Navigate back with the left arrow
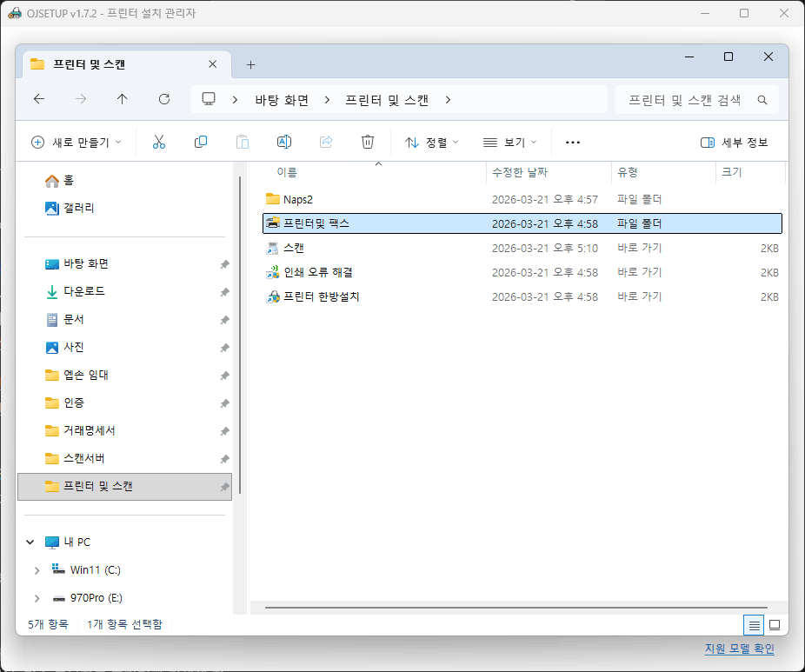This screenshot has height=672, width=805. coord(39,99)
